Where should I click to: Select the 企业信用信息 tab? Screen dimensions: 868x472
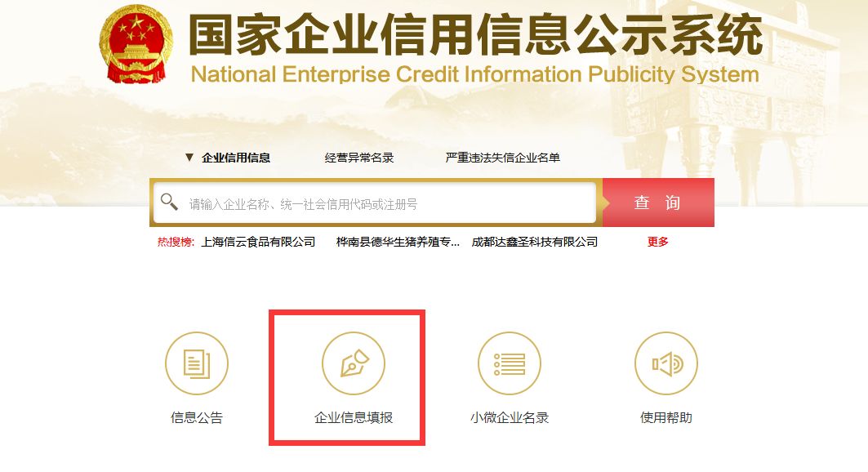(236, 158)
